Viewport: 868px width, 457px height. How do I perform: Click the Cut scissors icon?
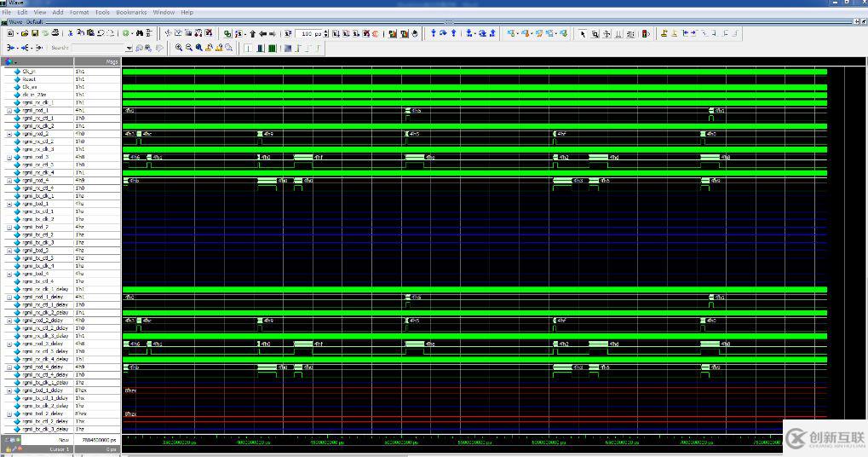68,33
